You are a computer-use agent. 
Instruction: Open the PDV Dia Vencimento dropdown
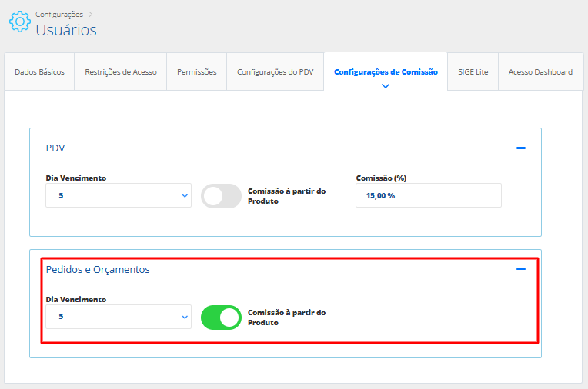119,196
